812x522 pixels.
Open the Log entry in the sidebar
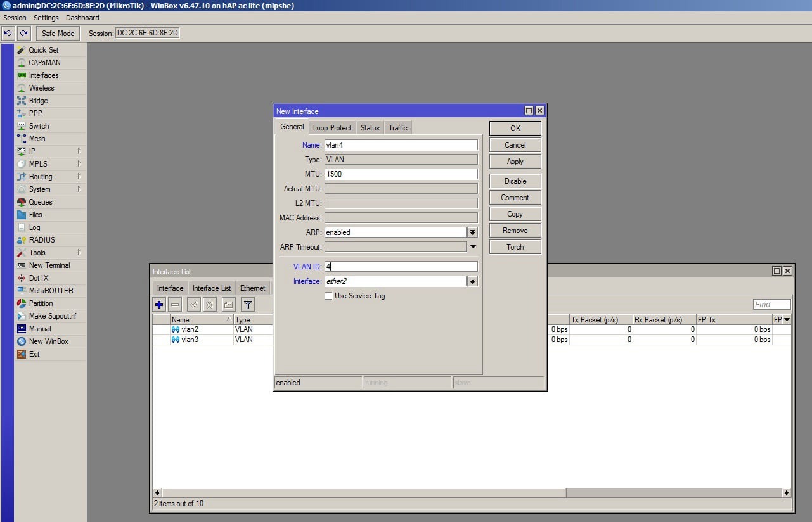tap(34, 227)
